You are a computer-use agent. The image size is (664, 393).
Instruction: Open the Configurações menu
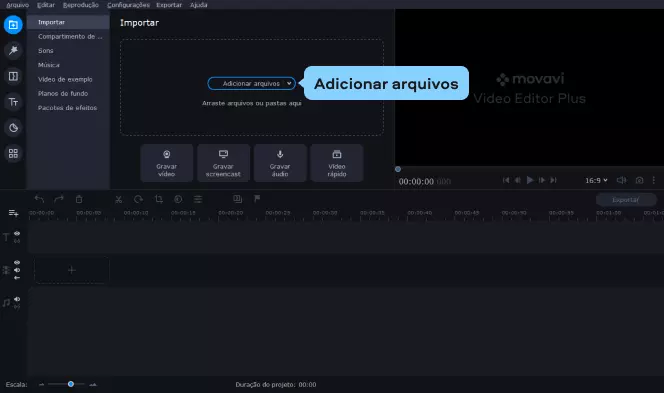tap(128, 5)
